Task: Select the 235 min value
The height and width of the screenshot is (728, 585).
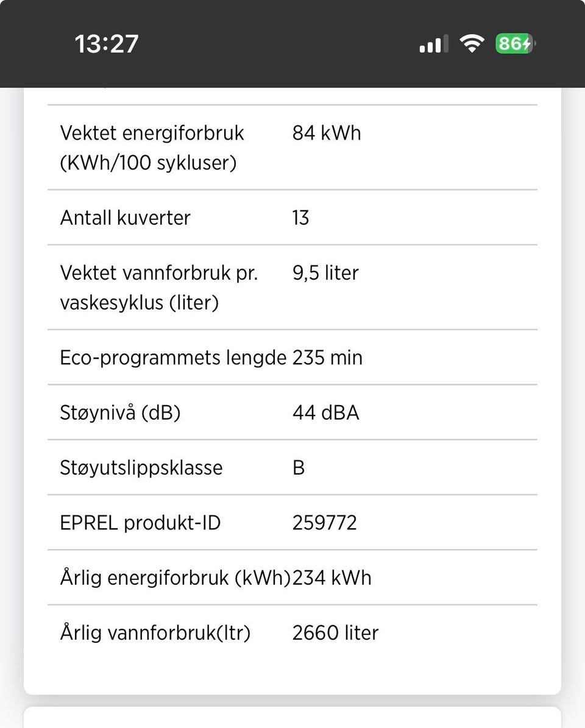Action: coord(328,358)
